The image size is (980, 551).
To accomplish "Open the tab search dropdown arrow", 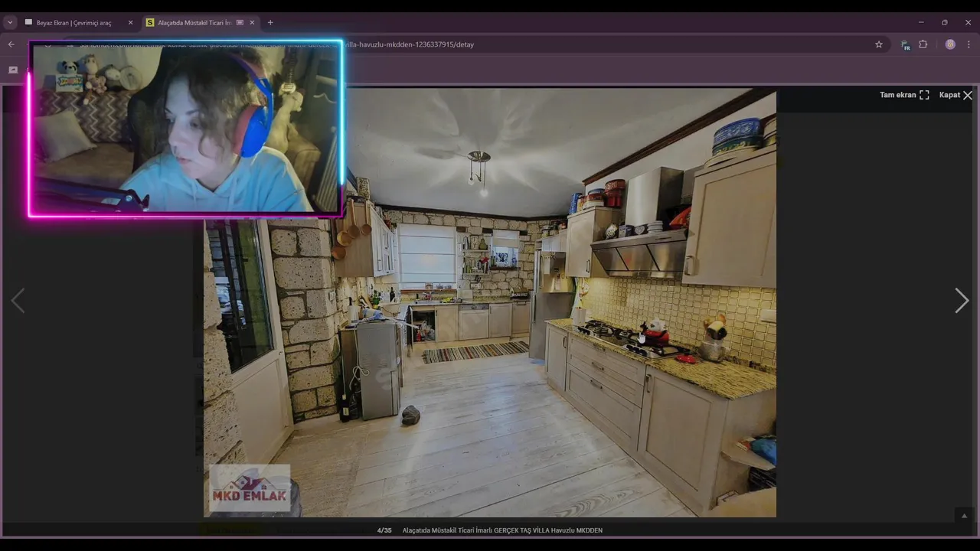I will (10, 23).
